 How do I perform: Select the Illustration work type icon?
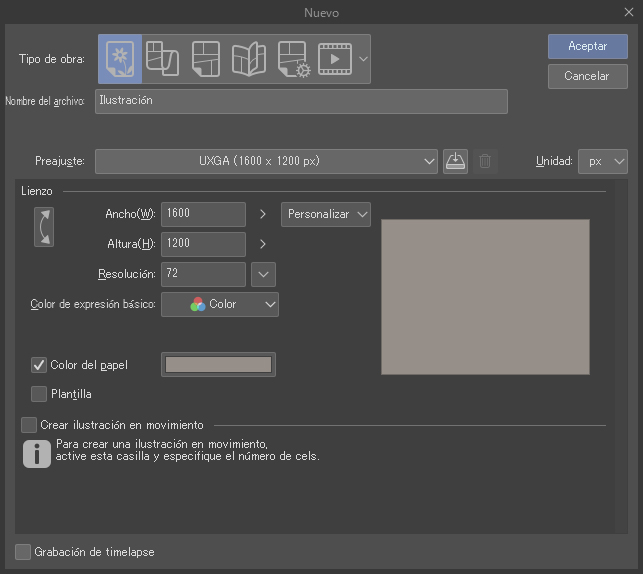click(x=120, y=59)
